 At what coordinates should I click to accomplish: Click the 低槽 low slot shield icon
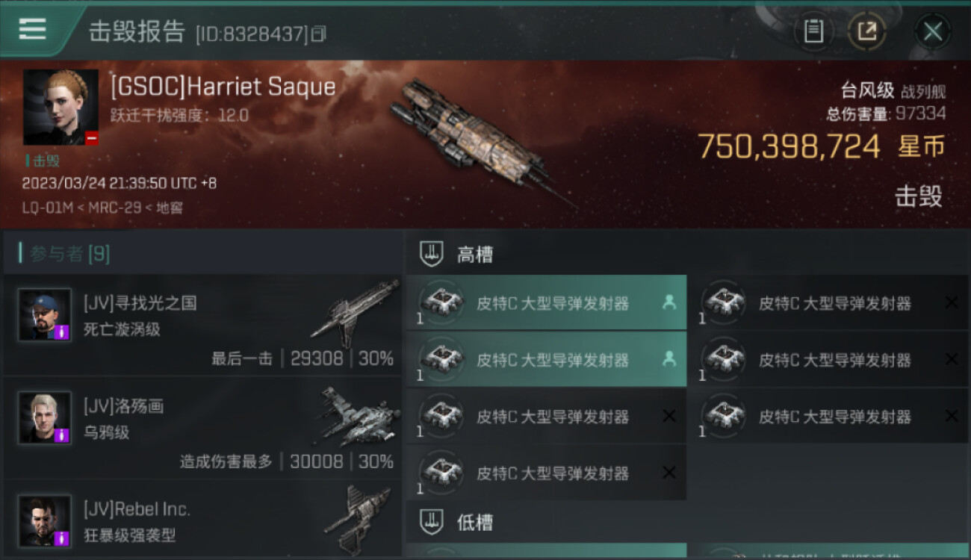(431, 522)
